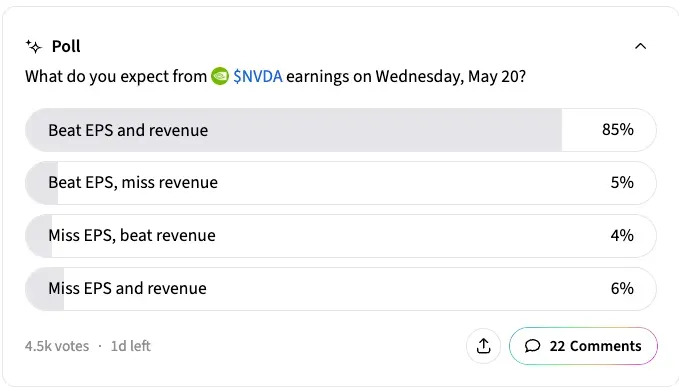Click the 5% result value
679x390 pixels.
pyautogui.click(x=622, y=183)
